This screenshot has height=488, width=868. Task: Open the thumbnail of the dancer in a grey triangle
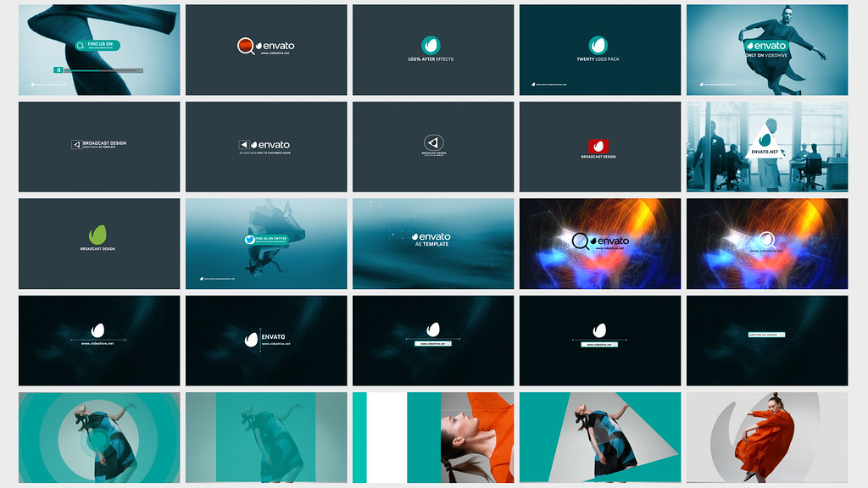(x=600, y=438)
